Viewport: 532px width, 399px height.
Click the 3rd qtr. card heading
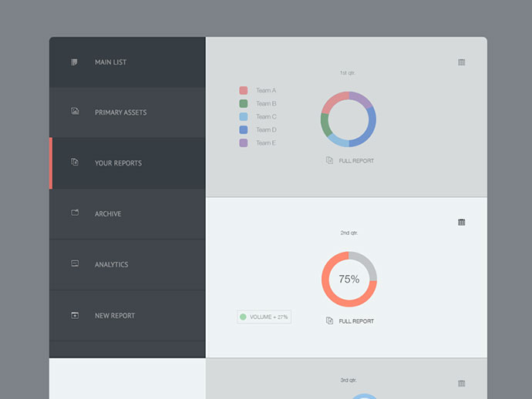click(348, 381)
